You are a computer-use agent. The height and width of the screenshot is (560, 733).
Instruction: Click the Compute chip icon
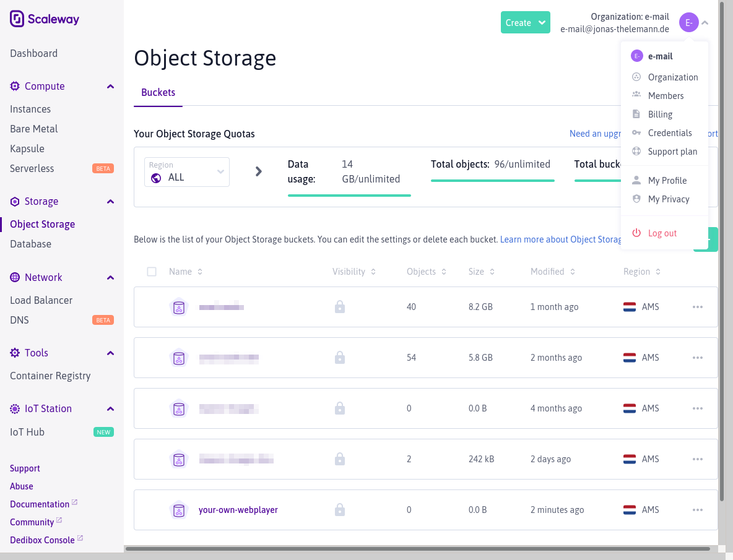click(x=15, y=86)
